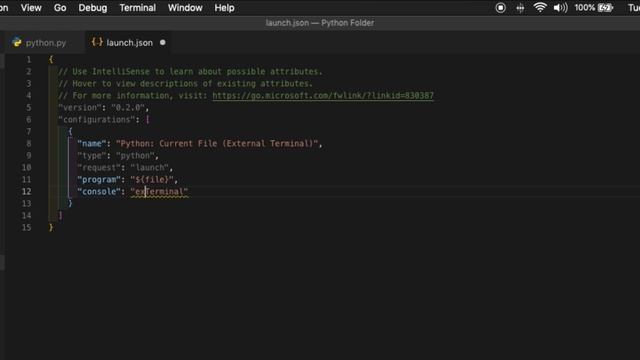Image resolution: width=640 pixels, height=360 pixels.
Task: Click the 100% battery percentage text
Action: point(584,8)
